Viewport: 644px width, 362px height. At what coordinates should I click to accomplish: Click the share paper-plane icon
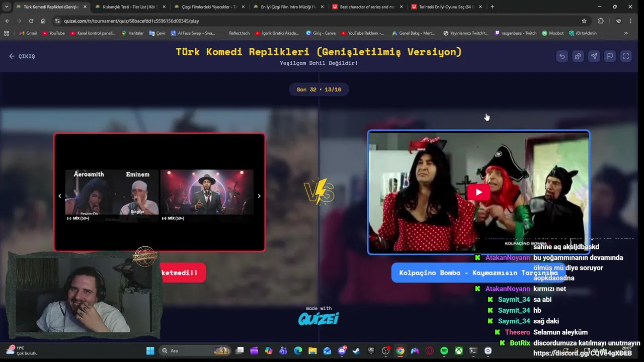click(x=594, y=56)
